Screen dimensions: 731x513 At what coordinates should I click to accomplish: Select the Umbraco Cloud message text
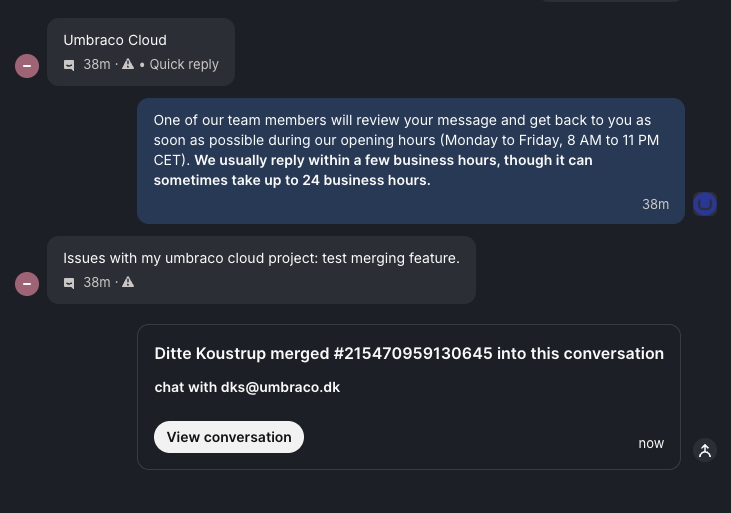tap(115, 40)
